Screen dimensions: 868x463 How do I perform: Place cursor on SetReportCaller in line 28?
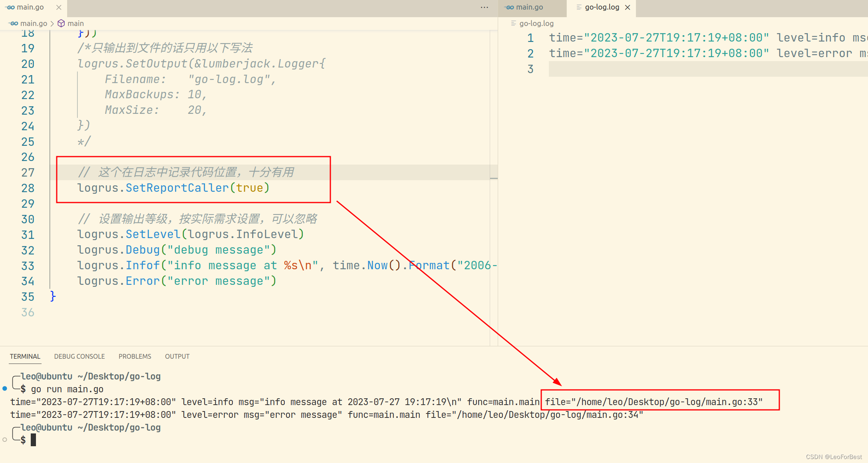[177, 188]
